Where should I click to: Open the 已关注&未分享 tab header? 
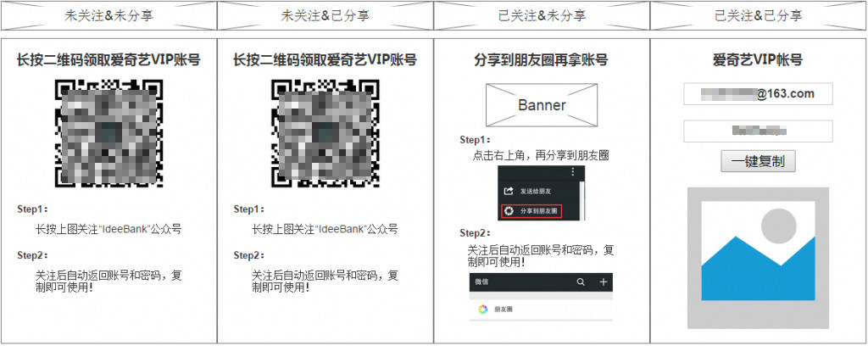542,15
